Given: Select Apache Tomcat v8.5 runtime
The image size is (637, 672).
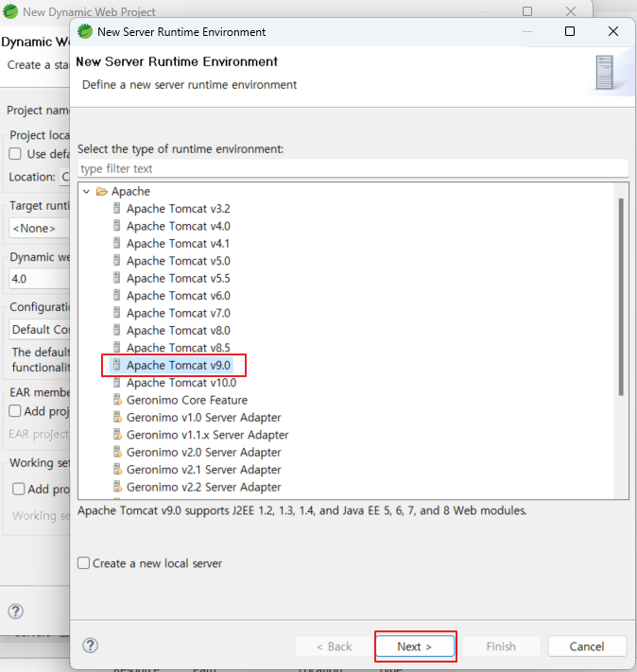Looking at the screenshot, I should pos(179,348).
